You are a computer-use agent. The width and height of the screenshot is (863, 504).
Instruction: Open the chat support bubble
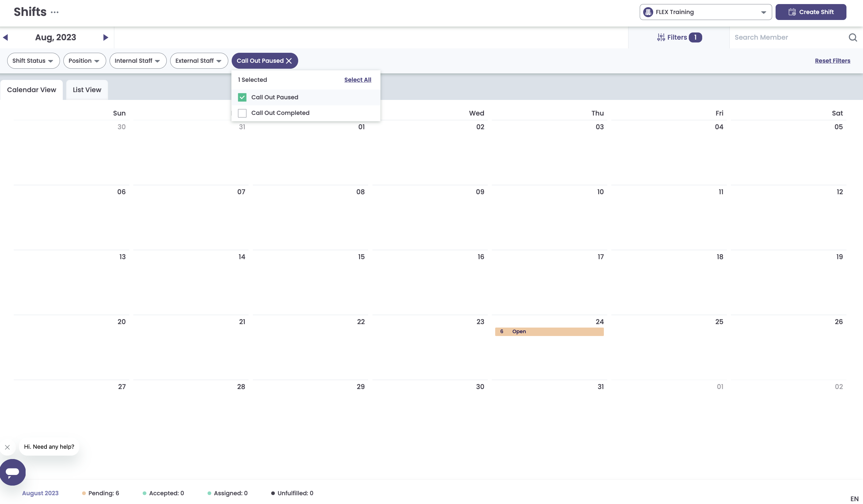[13, 472]
